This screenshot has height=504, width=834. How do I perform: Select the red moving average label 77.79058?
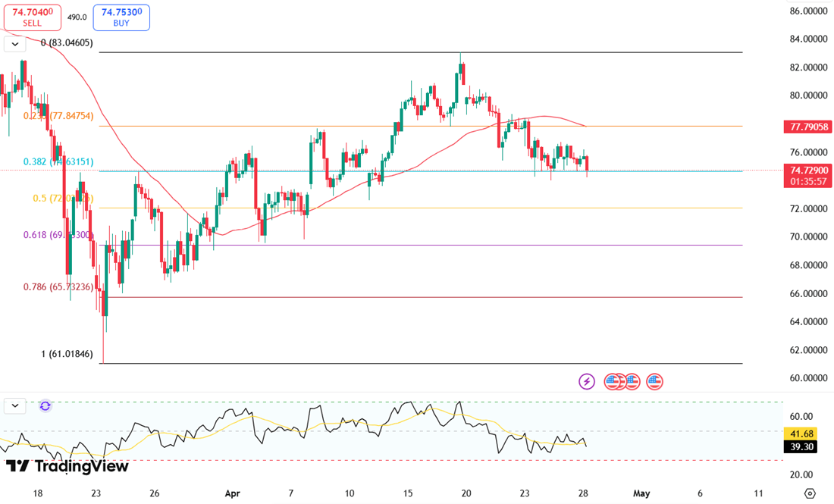pyautogui.click(x=807, y=127)
